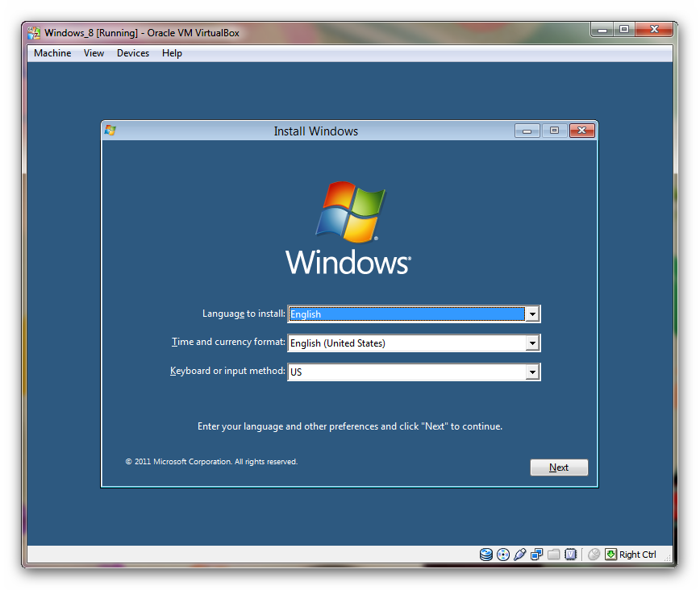The height and width of the screenshot is (590, 700).
Task: Open the Keyboard or input method dropdown
Action: pyautogui.click(x=531, y=372)
